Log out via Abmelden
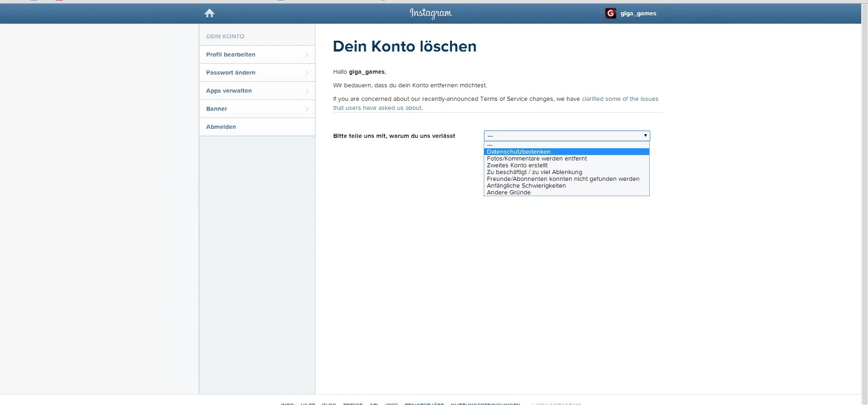Screen dimensions: 868x405 tap(257, 127)
